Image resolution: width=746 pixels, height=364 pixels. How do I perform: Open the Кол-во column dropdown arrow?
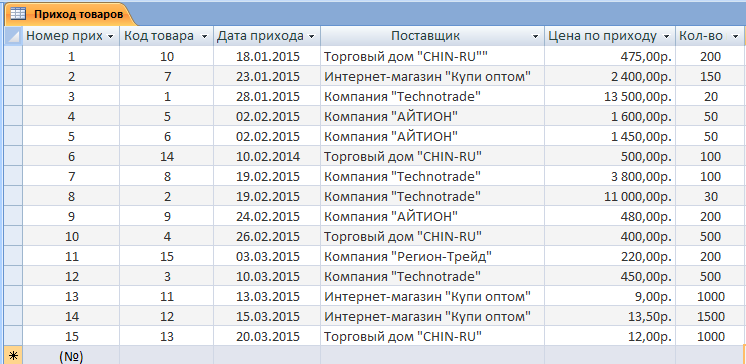(736, 37)
